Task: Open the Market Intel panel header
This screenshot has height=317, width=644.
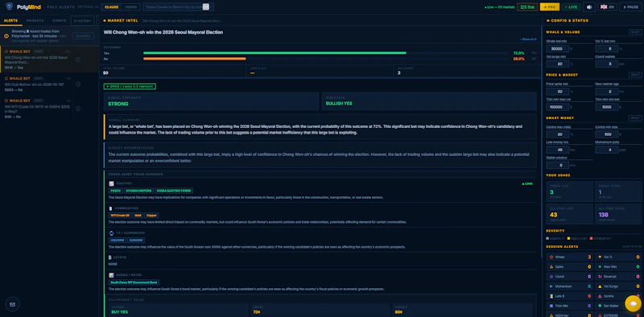Action: (x=120, y=21)
